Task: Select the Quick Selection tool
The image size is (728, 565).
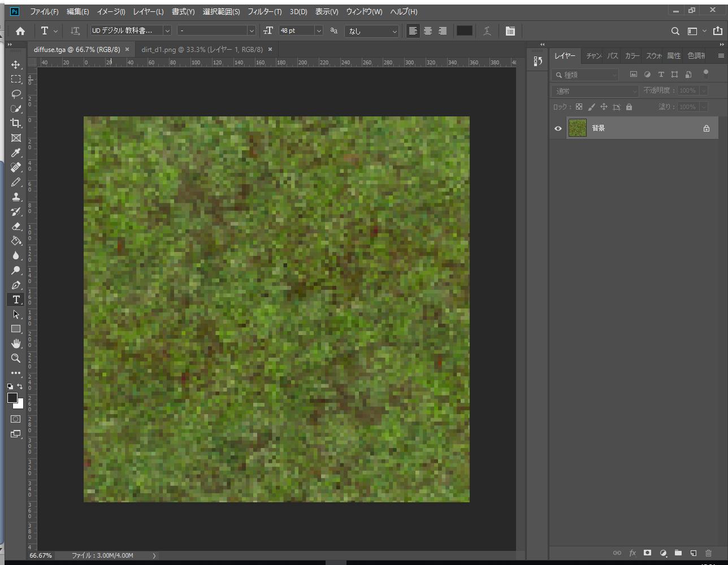Action: coord(16,108)
